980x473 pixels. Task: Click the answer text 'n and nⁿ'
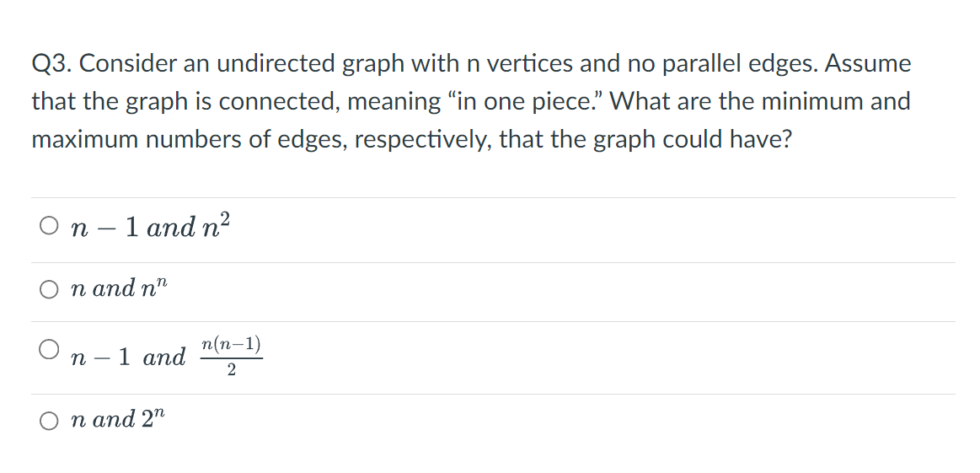(120, 289)
